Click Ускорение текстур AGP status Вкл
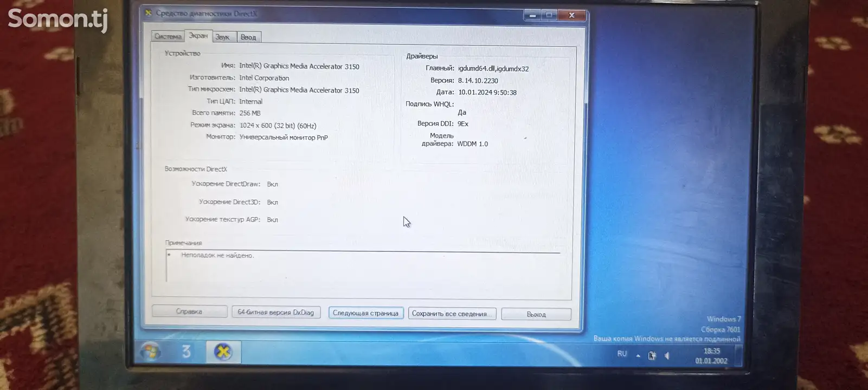This screenshot has width=868, height=390. [x=272, y=220]
